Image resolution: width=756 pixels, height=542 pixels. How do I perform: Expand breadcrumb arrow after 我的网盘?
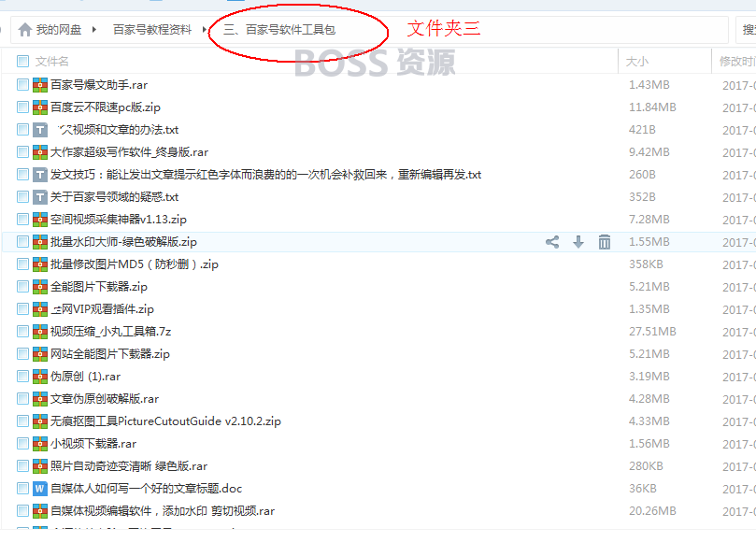tap(94, 30)
